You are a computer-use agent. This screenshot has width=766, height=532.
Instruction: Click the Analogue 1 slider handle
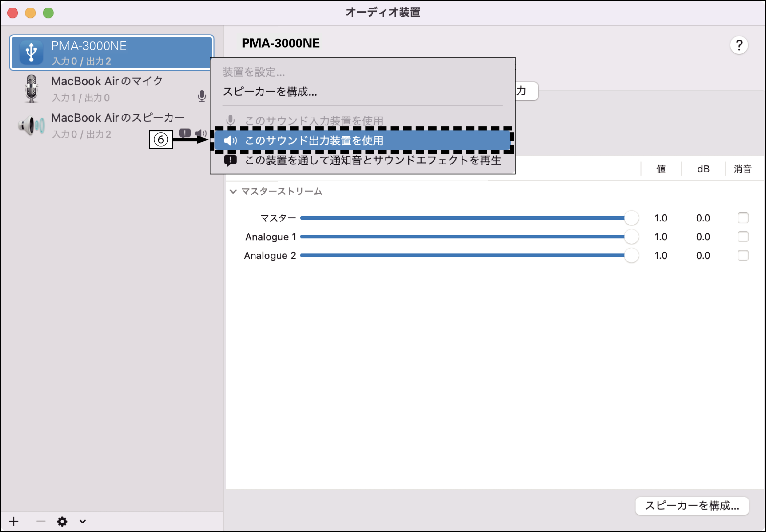point(631,237)
